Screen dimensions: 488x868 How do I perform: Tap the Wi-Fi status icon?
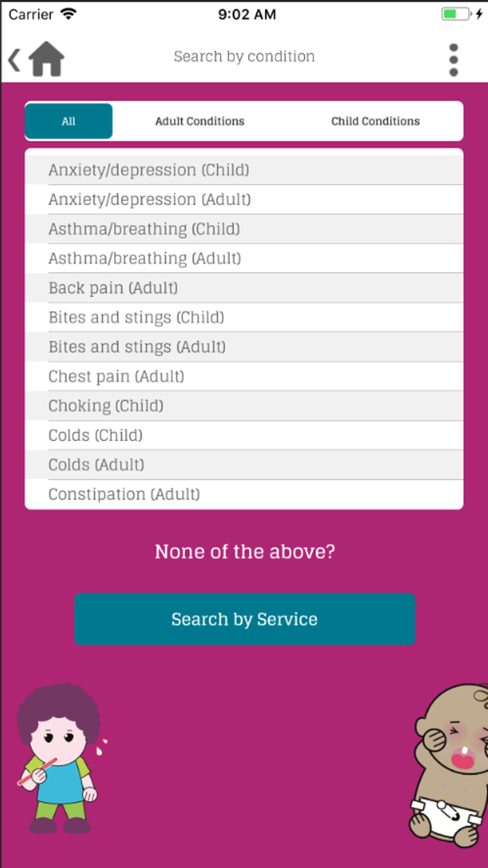click(x=68, y=14)
